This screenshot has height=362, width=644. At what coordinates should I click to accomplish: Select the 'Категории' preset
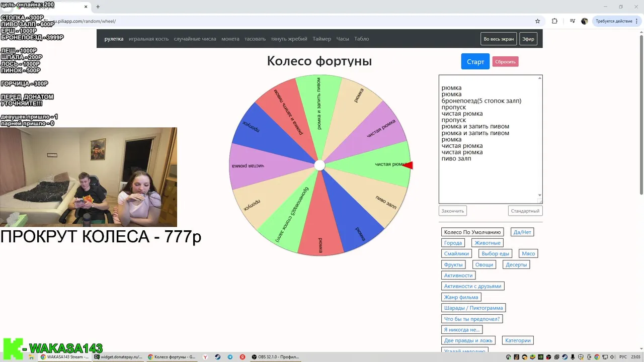click(x=517, y=340)
